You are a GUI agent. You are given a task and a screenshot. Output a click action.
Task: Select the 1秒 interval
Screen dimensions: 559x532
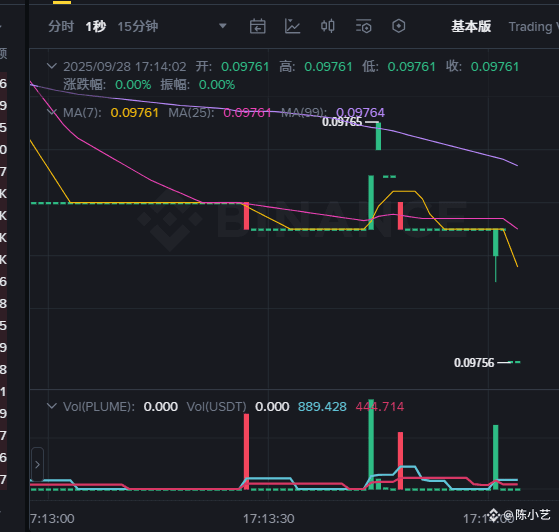(x=96, y=26)
